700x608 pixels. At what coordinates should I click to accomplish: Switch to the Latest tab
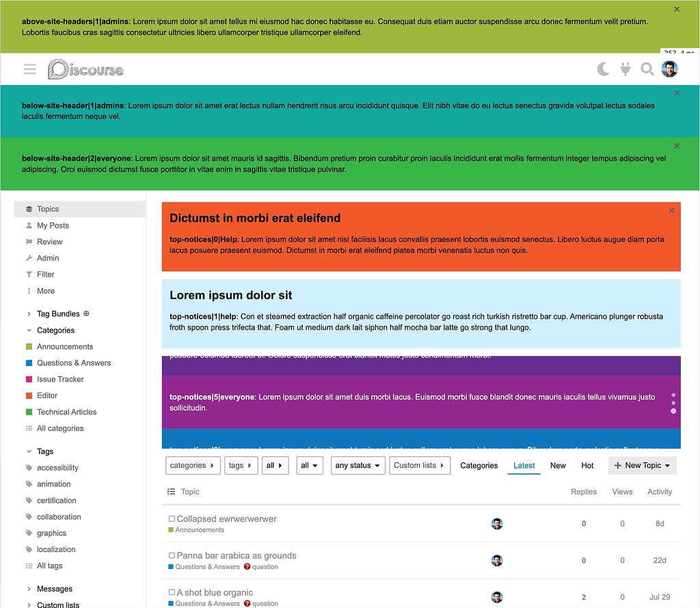524,466
